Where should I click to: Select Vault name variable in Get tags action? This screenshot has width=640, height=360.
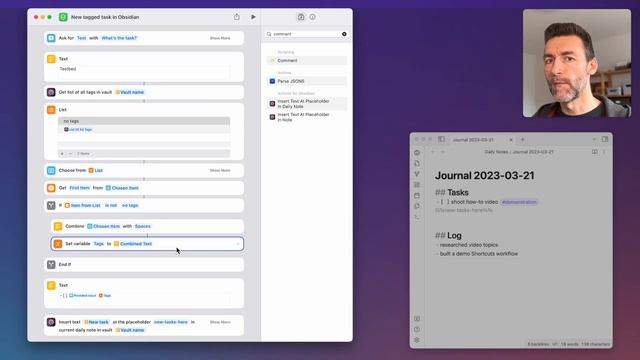[x=130, y=92]
